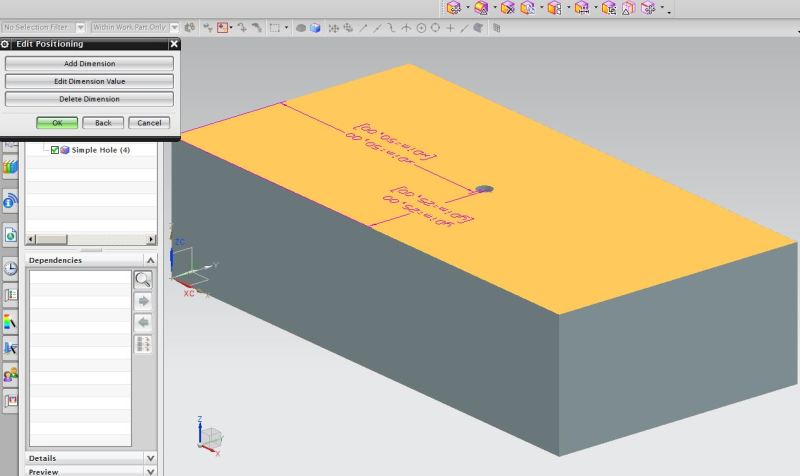Open the rainbow color palette resource tab
This screenshot has height=476, width=800.
10,322
